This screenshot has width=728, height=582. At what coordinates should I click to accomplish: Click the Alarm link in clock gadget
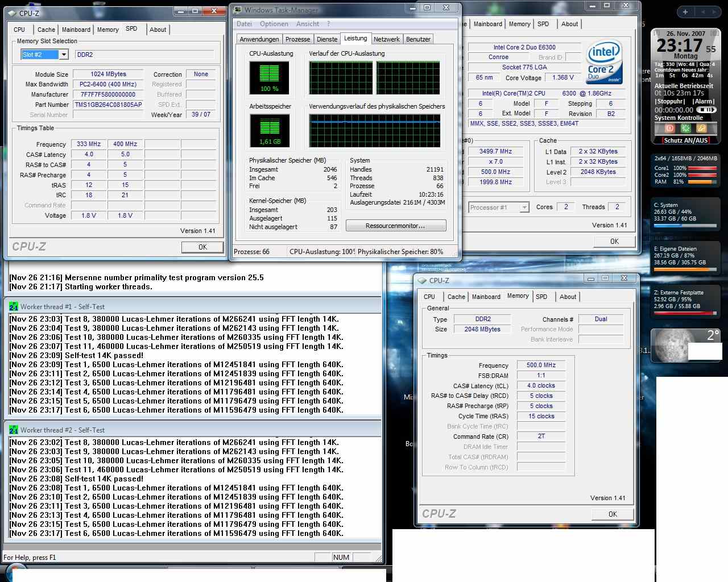click(704, 101)
